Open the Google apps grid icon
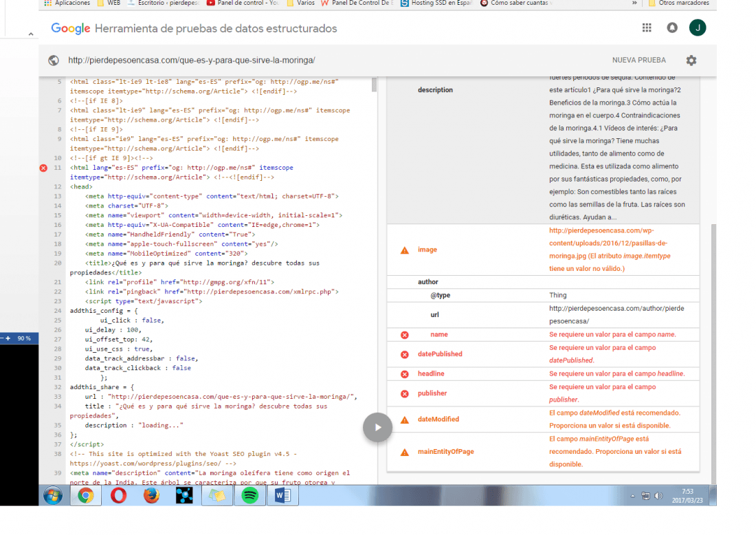This screenshot has height=535, width=756. click(x=647, y=28)
